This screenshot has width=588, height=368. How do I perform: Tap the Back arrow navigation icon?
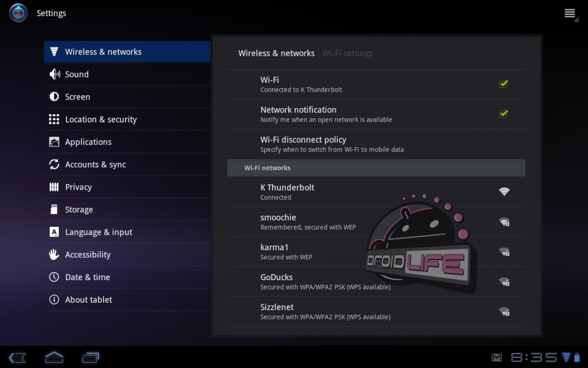click(x=17, y=357)
